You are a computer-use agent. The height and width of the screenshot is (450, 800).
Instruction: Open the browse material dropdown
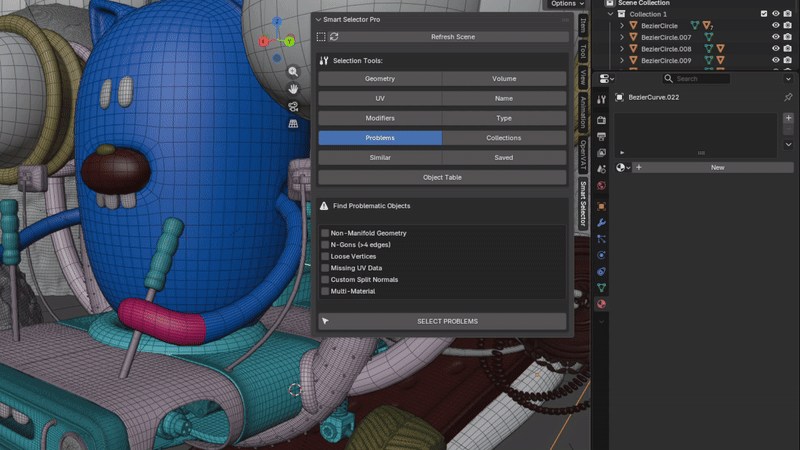pyautogui.click(x=623, y=167)
